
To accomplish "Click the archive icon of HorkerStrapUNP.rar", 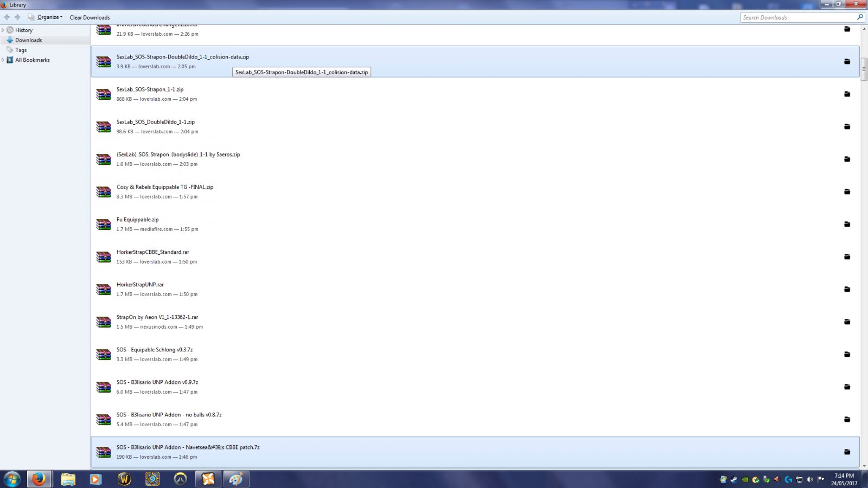I will [x=104, y=290].
